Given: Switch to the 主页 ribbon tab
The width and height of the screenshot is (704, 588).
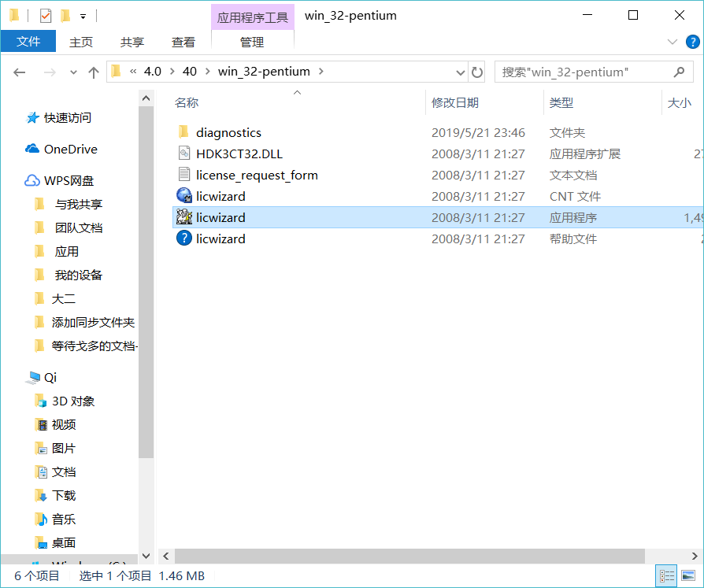Looking at the screenshot, I should point(81,43).
